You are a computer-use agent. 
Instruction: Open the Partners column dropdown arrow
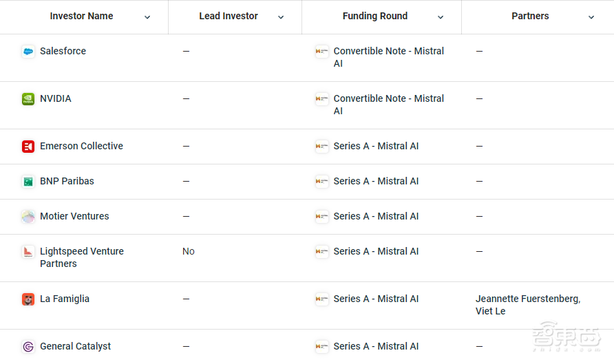591,17
